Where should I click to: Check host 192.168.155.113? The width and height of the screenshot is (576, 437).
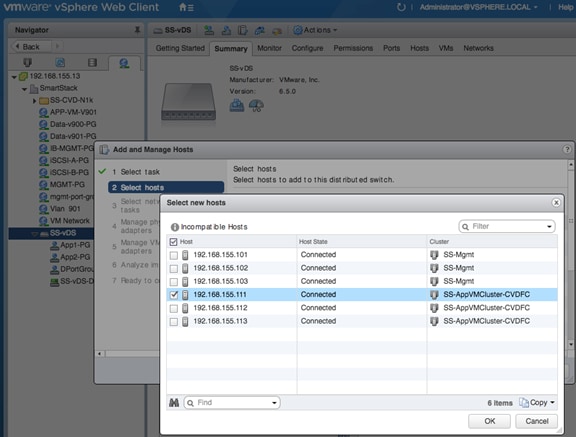coord(174,321)
